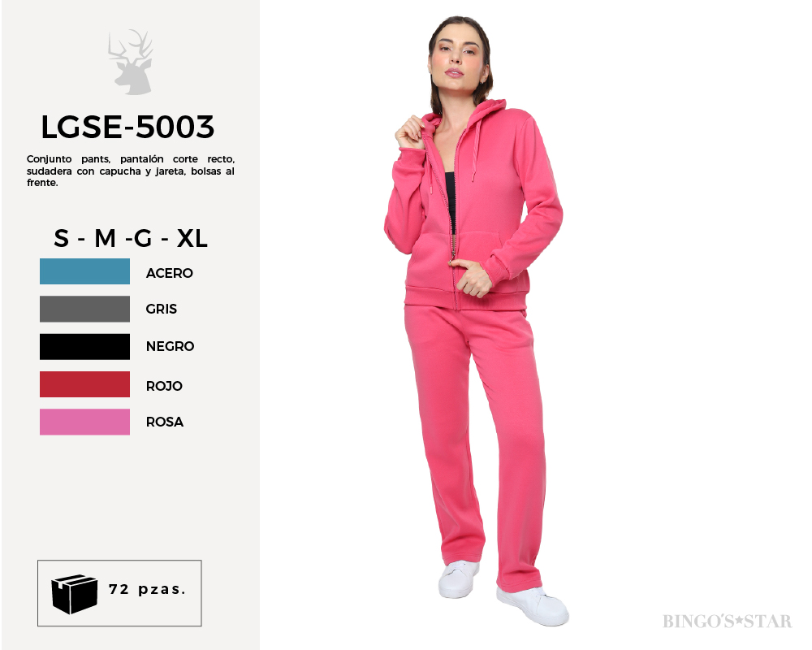Click the model's pink hooded sweatshirt
Image resolution: width=812 pixels, height=650 pixels.
[474, 207]
